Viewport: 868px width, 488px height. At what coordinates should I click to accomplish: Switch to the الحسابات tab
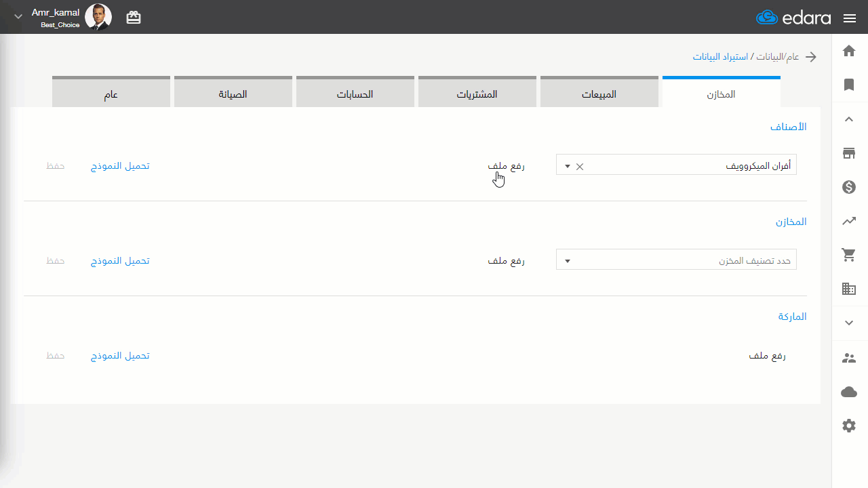tap(355, 92)
